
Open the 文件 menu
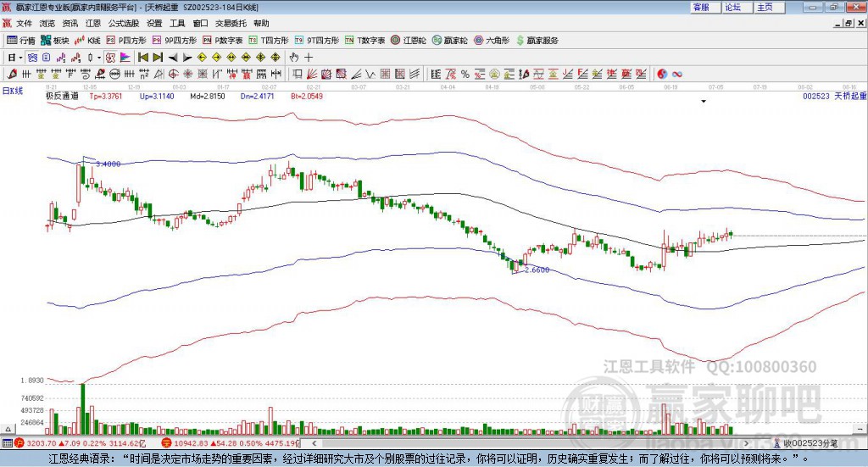click(25, 23)
